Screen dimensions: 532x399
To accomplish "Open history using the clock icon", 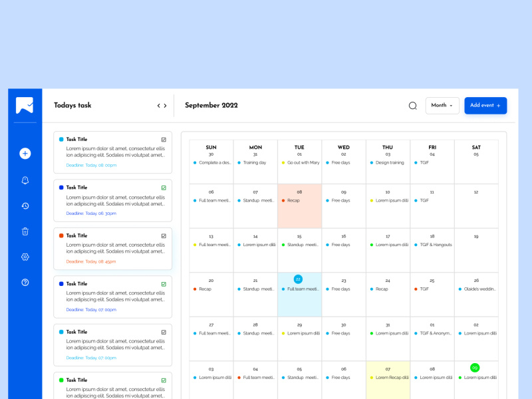I will pyautogui.click(x=25, y=205).
